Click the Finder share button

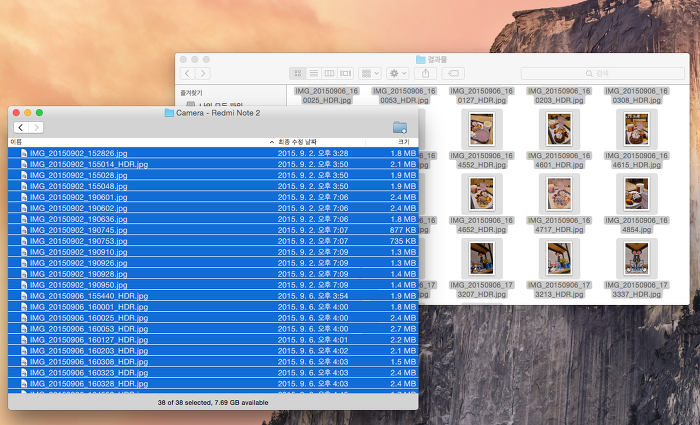[425, 73]
